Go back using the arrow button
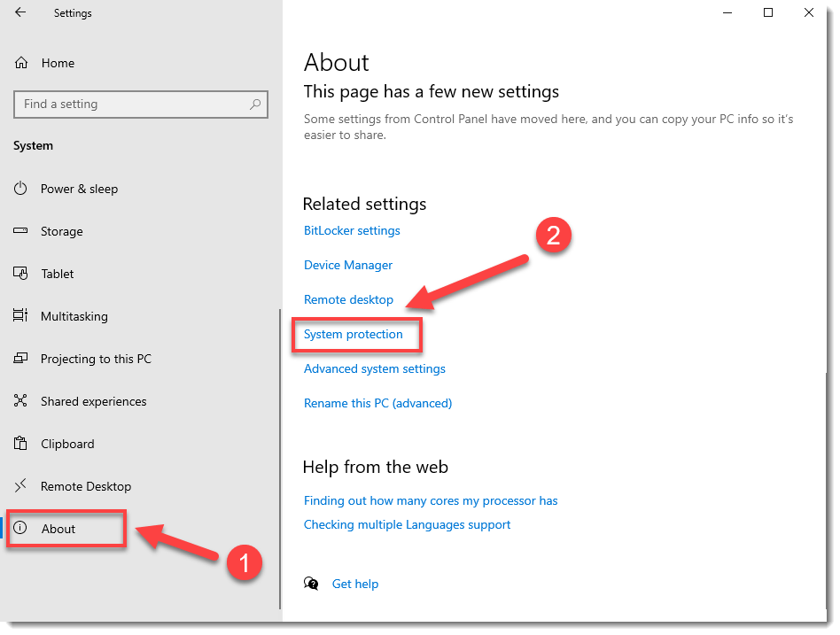The image size is (840, 635). 19,12
